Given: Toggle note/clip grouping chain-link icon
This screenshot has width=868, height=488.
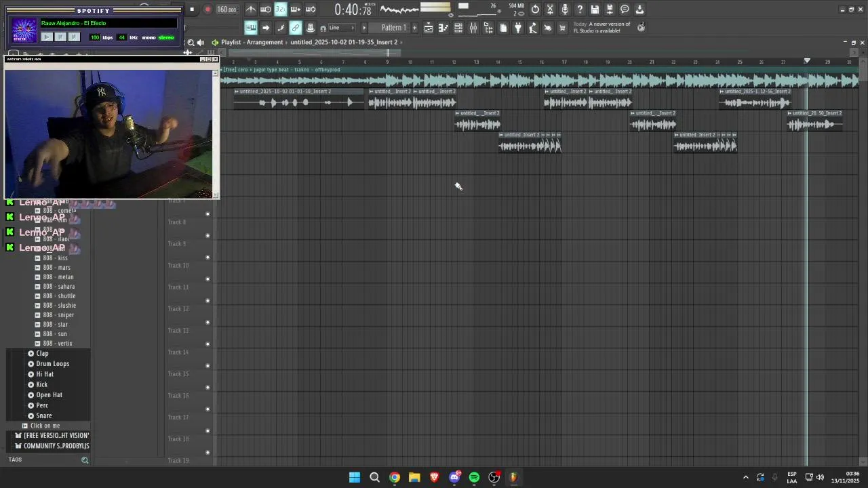Looking at the screenshot, I should [296, 28].
